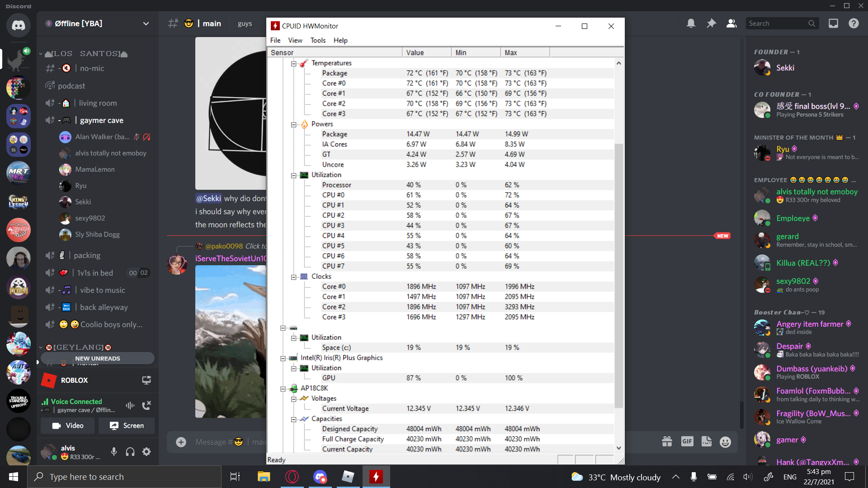868x488 pixels.
Task: Show hidden system tray icons
Action: tap(675, 477)
